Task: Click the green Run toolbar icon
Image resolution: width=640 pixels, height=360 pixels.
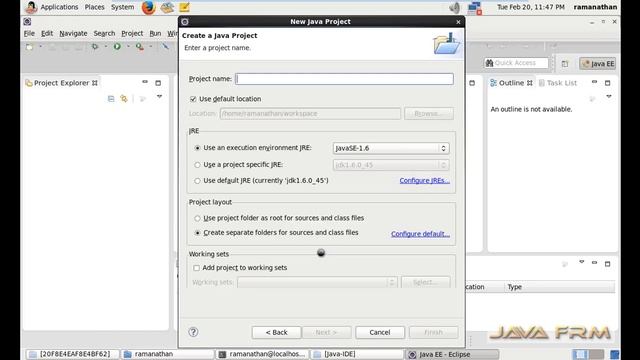Action: [117, 47]
